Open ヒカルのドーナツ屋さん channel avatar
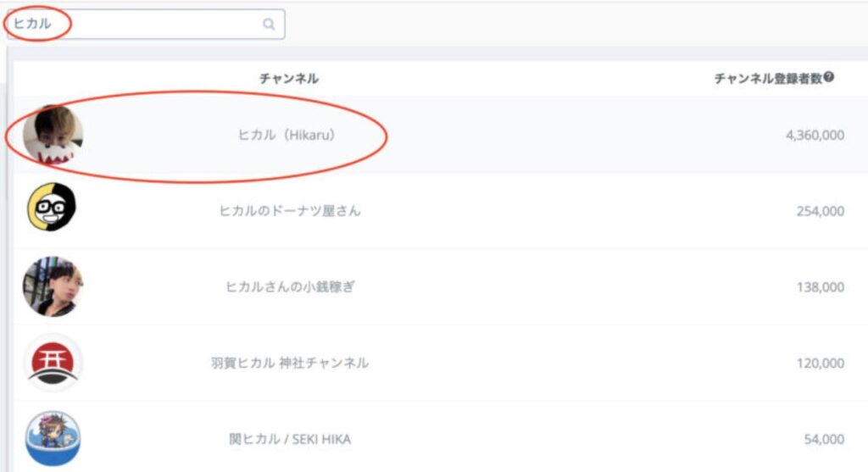868x472 pixels. click(52, 207)
